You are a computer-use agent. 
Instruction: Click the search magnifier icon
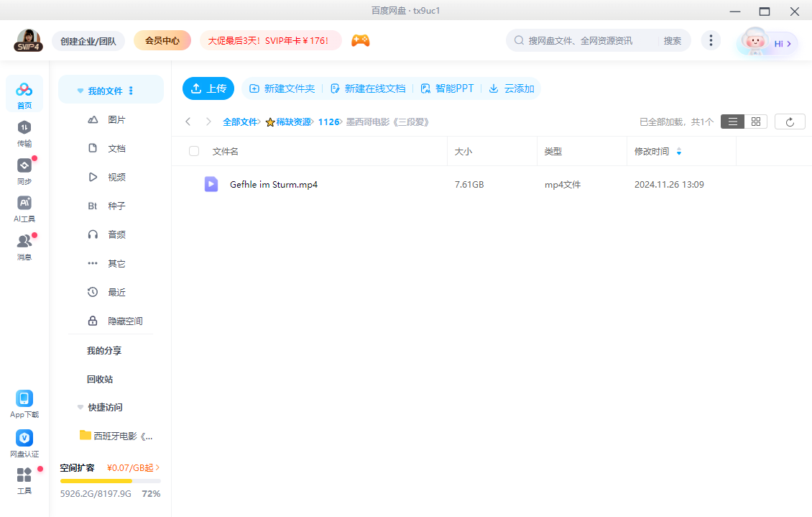[519, 40]
